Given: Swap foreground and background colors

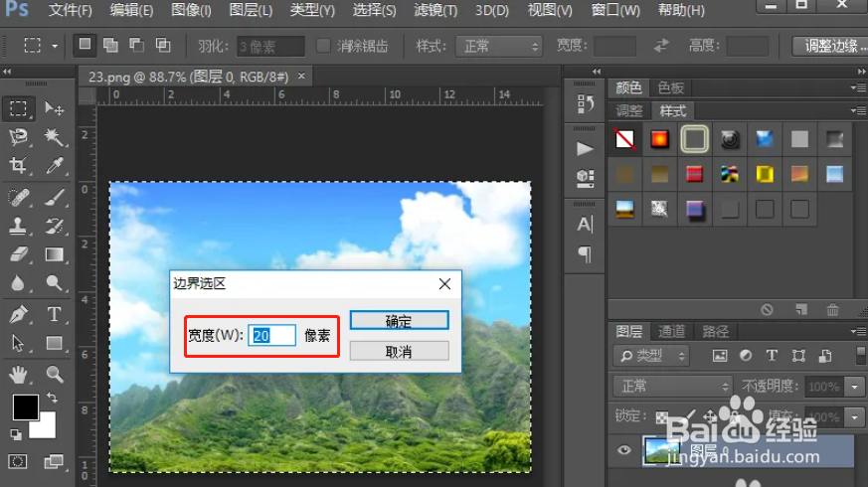Looking at the screenshot, I should click(52, 398).
